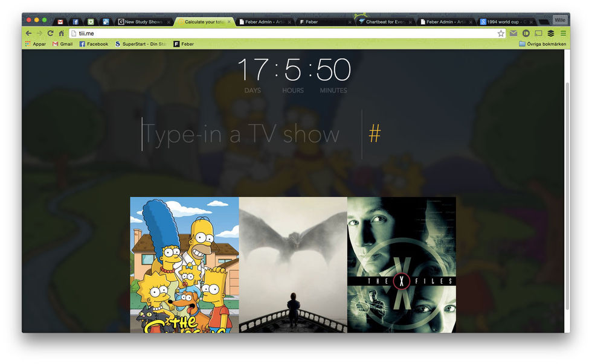Bookmark this page with the star icon
Screen dimensions: 592x364
[501, 33]
